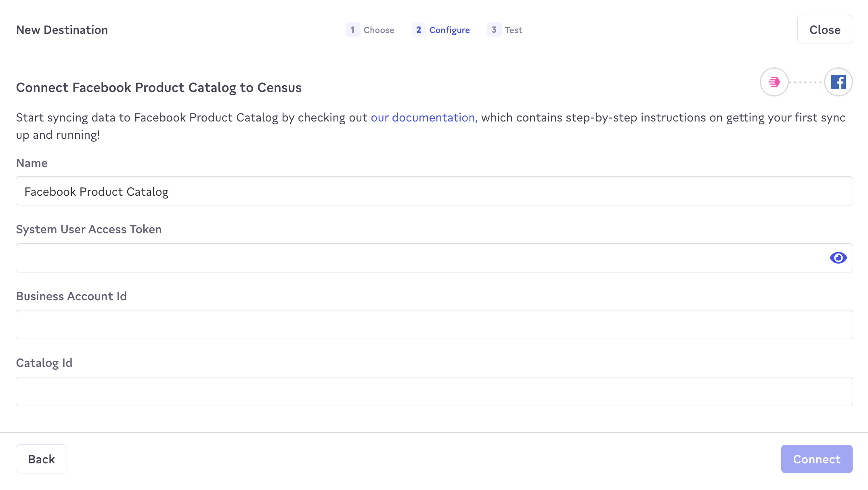Click the step 2 number badge
The height and width of the screenshot is (490, 868).
(x=419, y=30)
